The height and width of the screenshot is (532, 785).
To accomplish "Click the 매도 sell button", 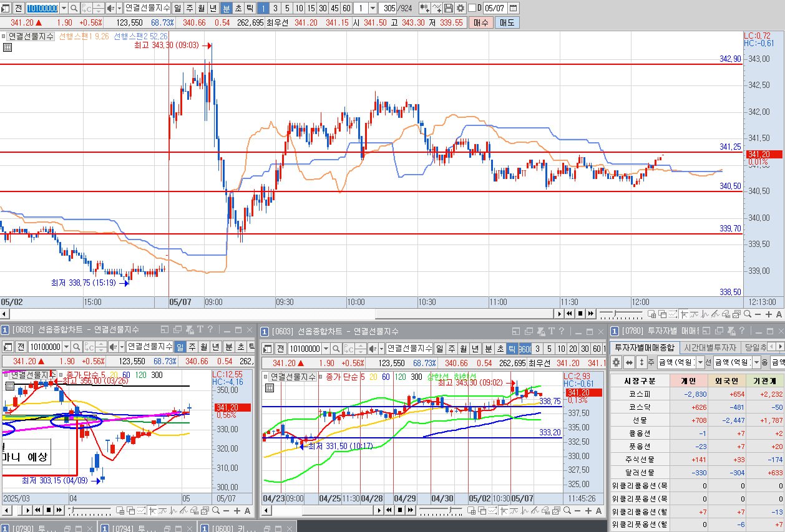I will pos(507,22).
